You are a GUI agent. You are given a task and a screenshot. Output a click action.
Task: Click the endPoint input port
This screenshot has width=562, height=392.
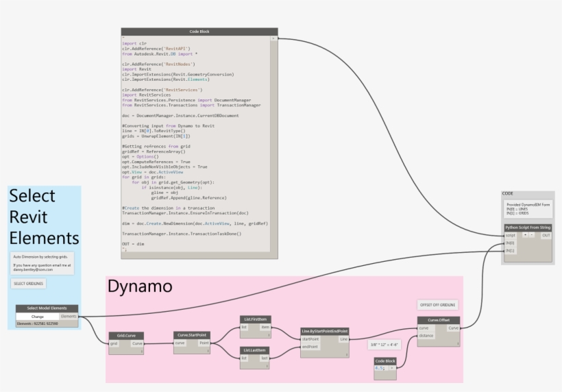click(x=310, y=347)
